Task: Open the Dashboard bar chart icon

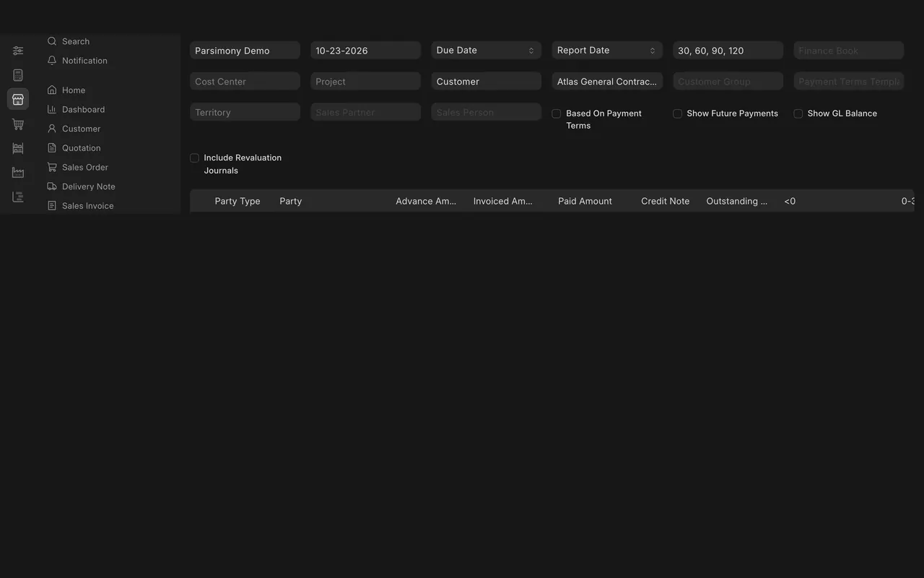Action: [52, 109]
